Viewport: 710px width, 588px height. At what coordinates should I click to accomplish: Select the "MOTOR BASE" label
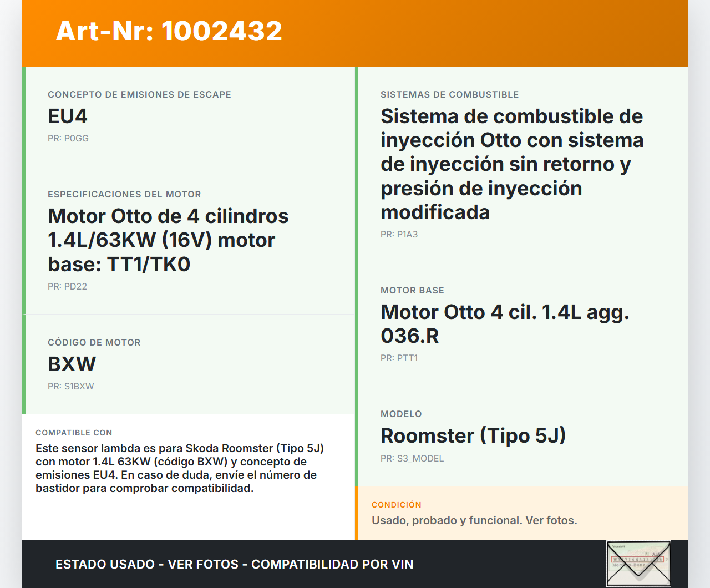[412, 290]
